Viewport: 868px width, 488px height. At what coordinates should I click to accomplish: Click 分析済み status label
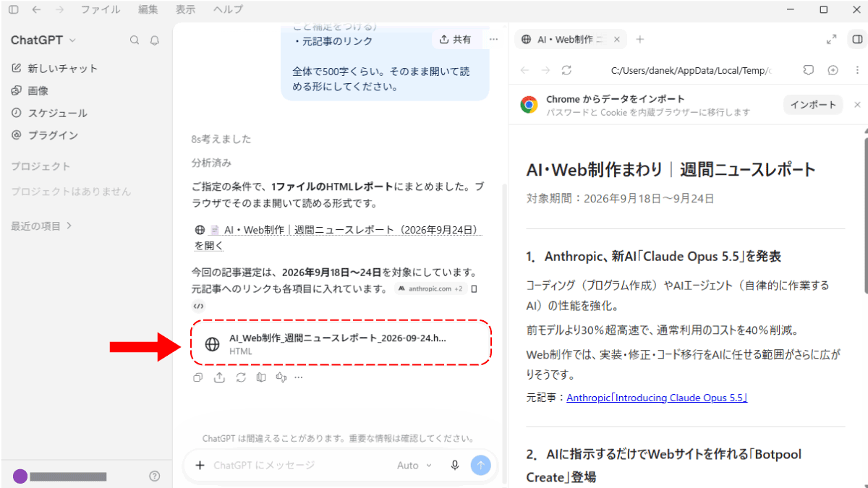click(x=211, y=163)
